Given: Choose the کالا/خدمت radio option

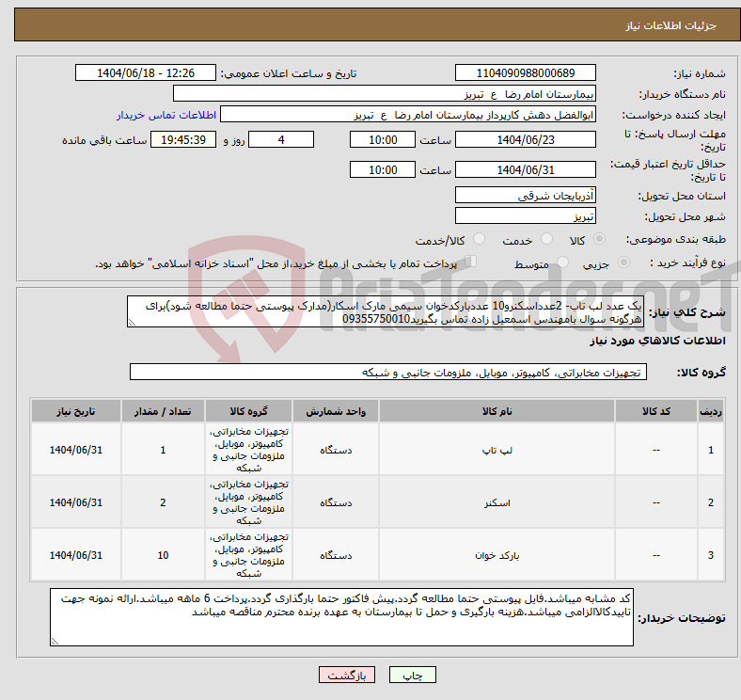Looking at the screenshot, I should coord(479,240).
